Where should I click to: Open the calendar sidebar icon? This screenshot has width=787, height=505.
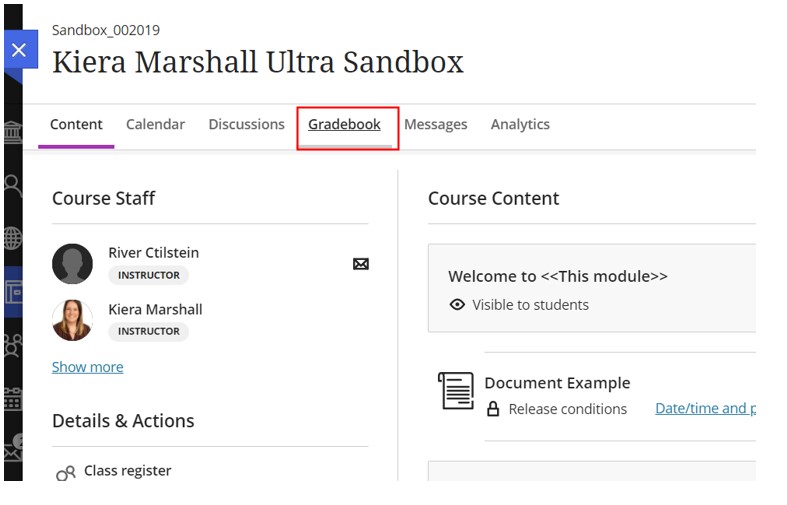click(13, 399)
